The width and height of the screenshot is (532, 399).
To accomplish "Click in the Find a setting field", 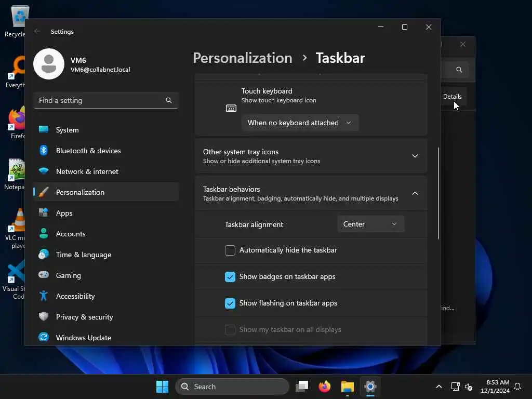I will pyautogui.click(x=106, y=100).
